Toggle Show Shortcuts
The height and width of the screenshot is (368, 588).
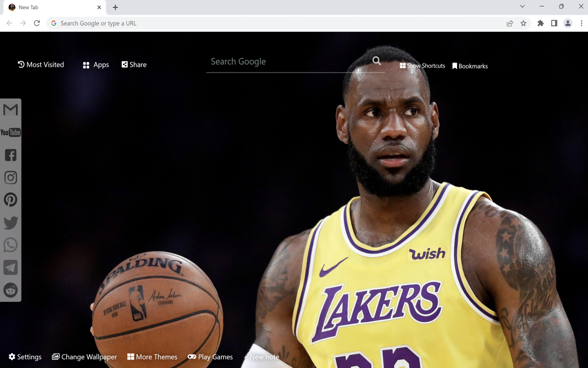point(422,66)
